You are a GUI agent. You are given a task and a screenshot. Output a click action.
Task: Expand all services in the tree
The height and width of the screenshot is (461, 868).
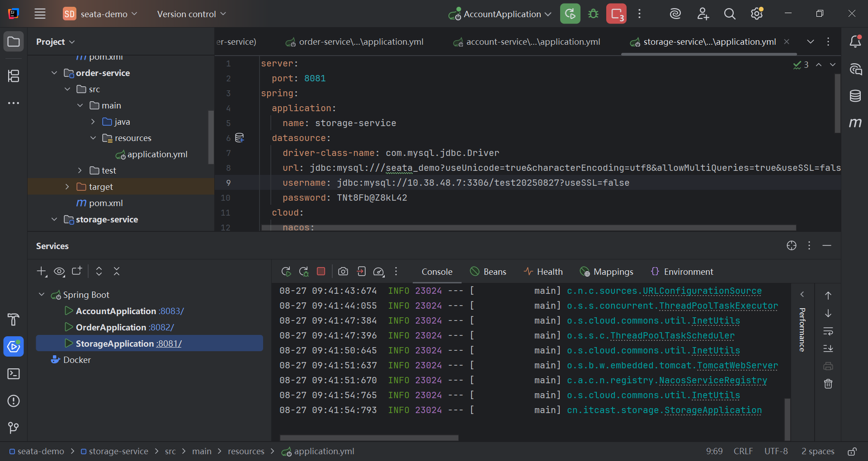(x=99, y=271)
